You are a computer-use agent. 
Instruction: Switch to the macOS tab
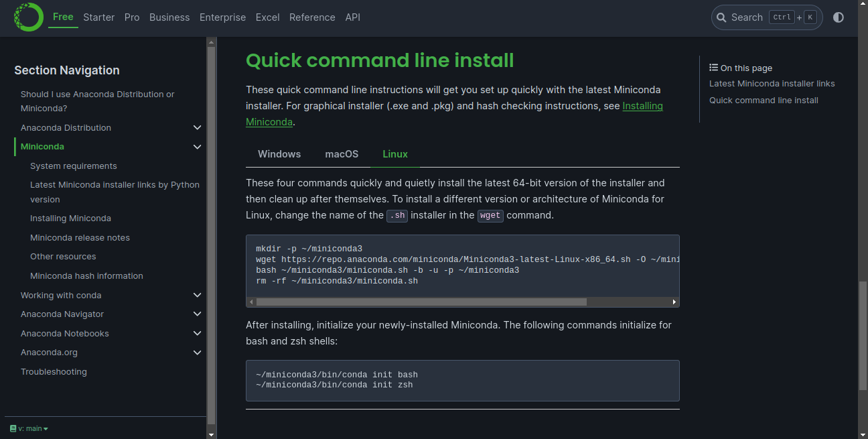pyautogui.click(x=342, y=154)
